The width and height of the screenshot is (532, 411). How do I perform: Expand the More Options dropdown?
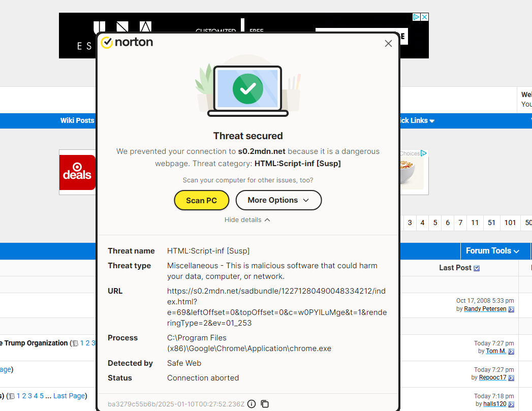(278, 200)
